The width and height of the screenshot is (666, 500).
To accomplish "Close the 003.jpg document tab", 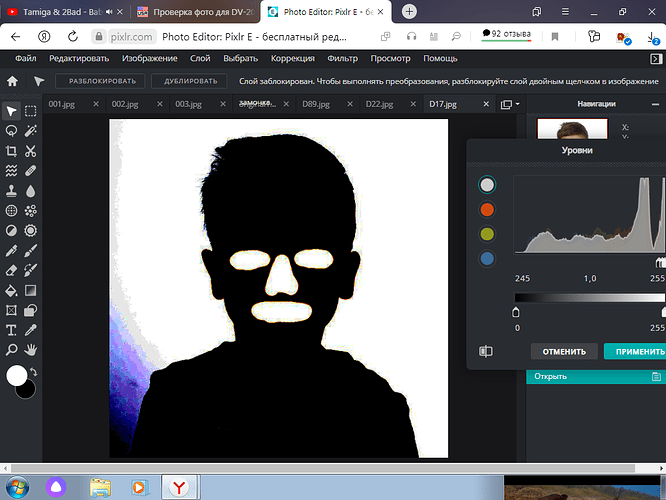I will (223, 104).
